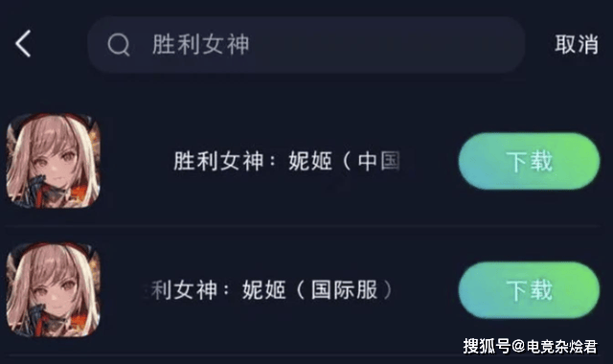Click the 搜狐号@电竞杂烩君 watermark

(x=530, y=347)
